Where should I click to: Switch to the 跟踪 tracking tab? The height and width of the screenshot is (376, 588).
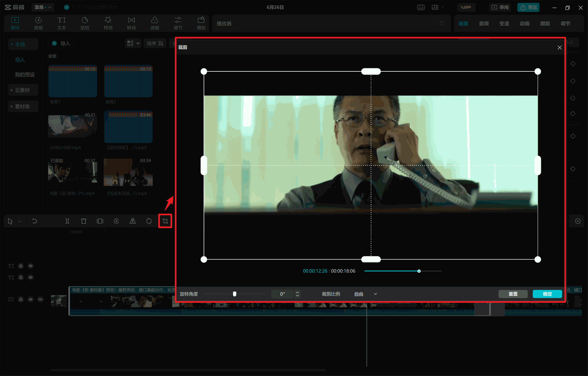coord(545,24)
